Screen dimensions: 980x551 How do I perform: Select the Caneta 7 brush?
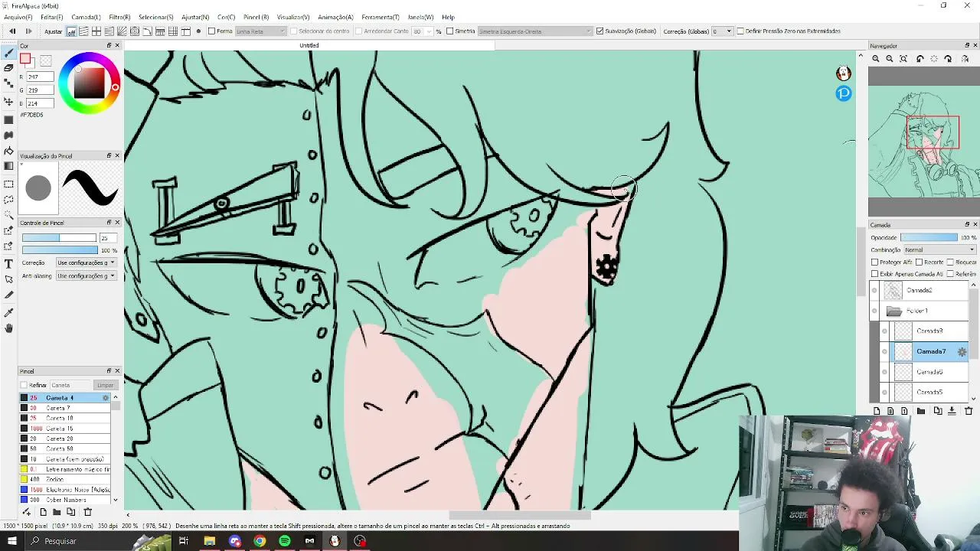(65, 408)
